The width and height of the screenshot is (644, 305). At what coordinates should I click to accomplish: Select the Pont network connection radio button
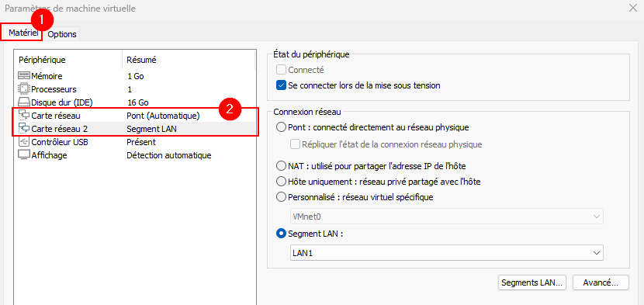(x=282, y=127)
